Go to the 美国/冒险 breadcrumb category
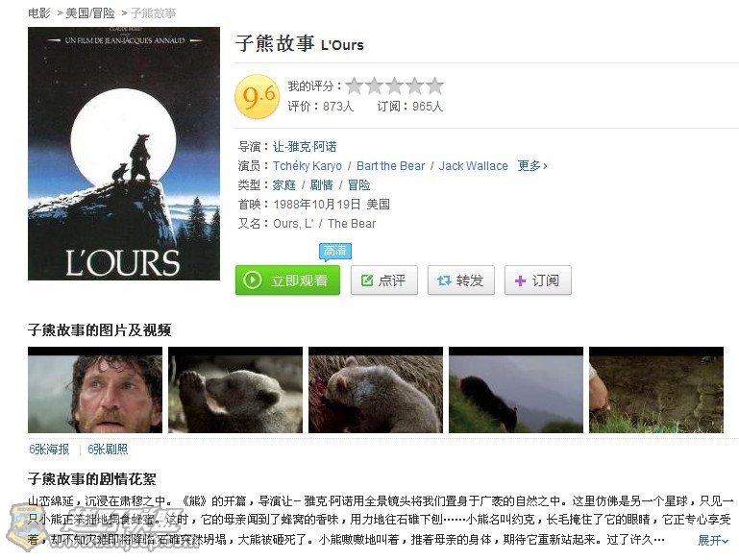Viewport: 739px width, 560px height. (90, 13)
